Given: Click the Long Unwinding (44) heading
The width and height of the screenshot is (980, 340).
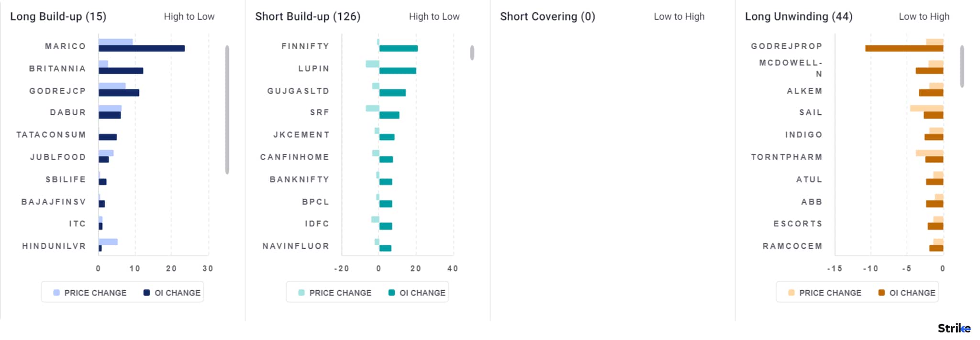Looking at the screenshot, I should [x=799, y=17].
